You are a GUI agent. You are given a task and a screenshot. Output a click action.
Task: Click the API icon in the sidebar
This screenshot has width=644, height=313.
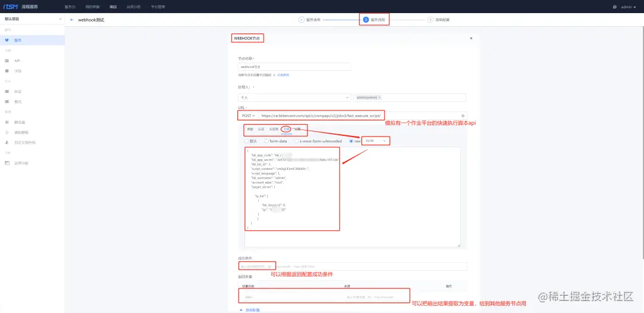tap(7, 61)
